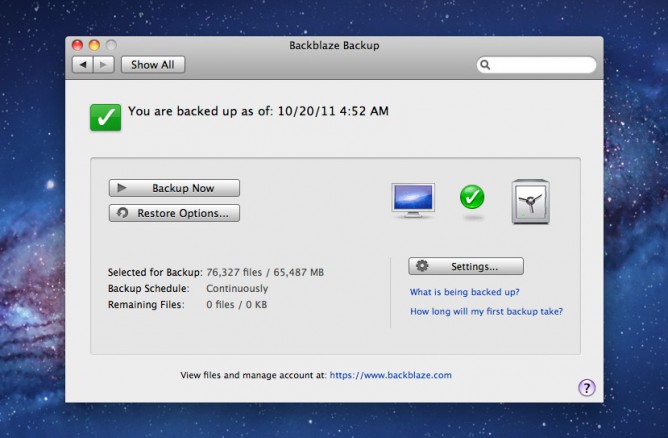
Task: Open "How long will my first backup take?" link
Action: pos(486,311)
